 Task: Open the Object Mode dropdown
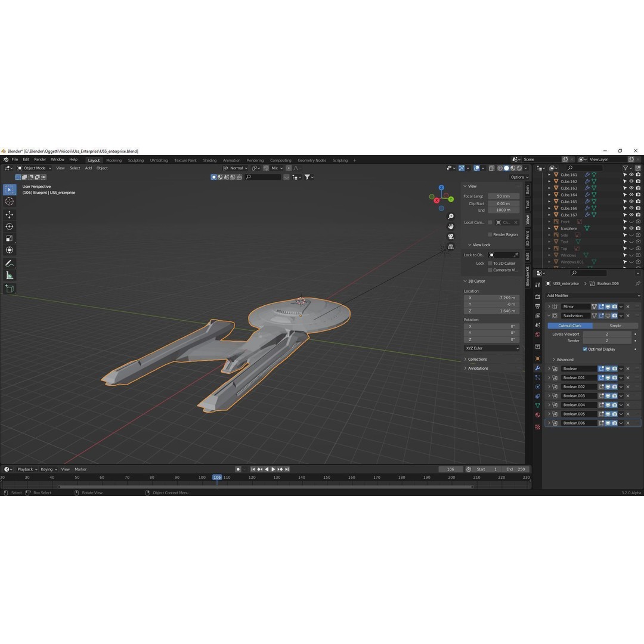tap(34, 168)
